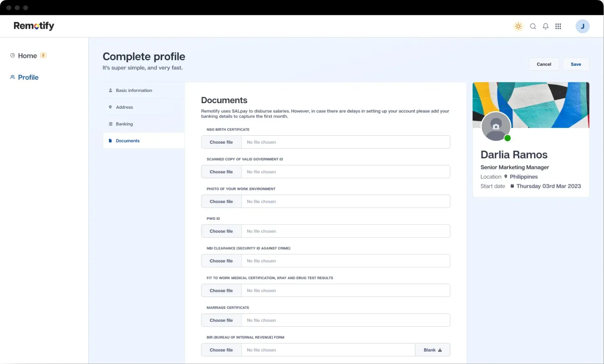
Task: Open the apps grid menu icon
Action: click(558, 26)
